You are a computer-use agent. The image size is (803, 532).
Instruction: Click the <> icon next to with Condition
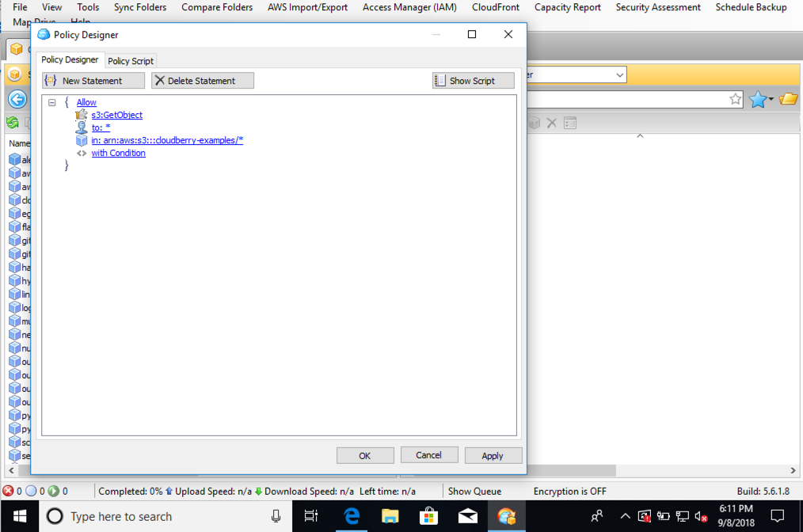pyautogui.click(x=82, y=153)
